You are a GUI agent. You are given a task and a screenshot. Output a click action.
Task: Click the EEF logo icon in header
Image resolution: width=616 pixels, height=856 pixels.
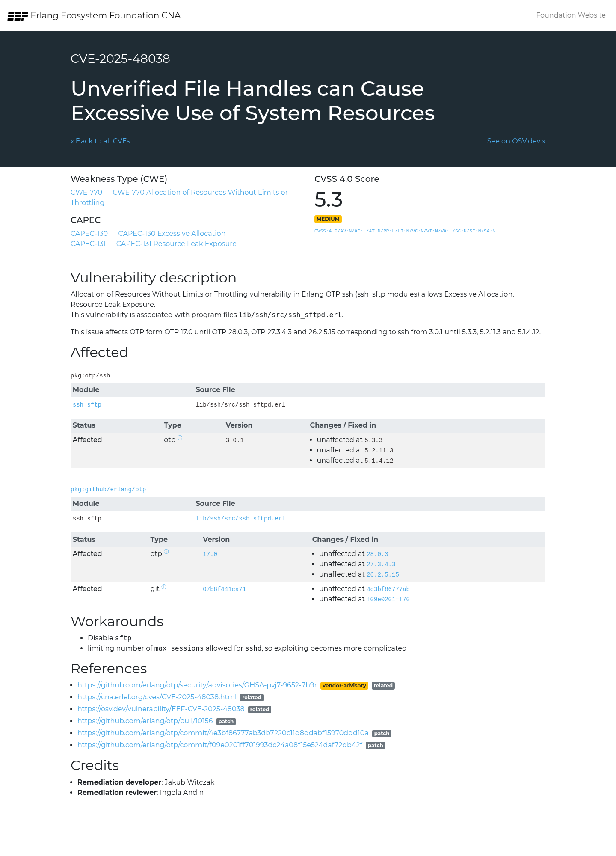pyautogui.click(x=18, y=16)
